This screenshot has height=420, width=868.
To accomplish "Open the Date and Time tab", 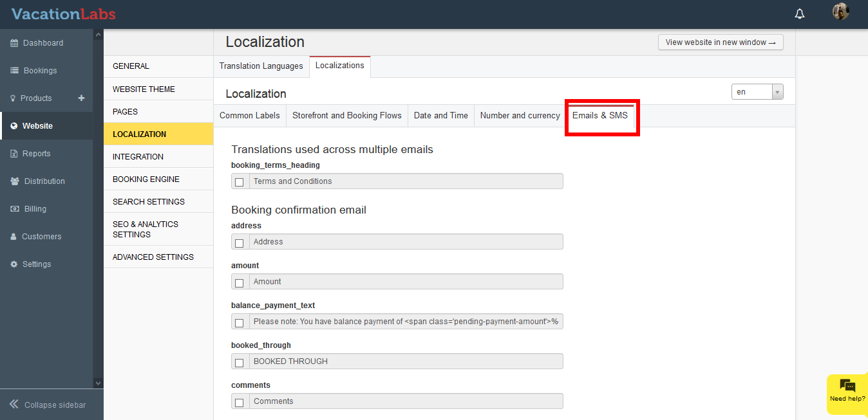I will tap(440, 116).
